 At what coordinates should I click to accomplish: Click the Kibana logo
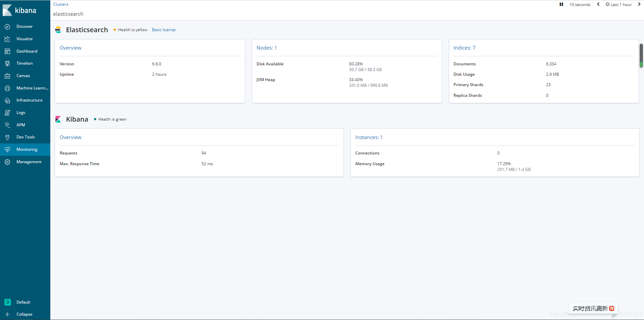coord(19,10)
